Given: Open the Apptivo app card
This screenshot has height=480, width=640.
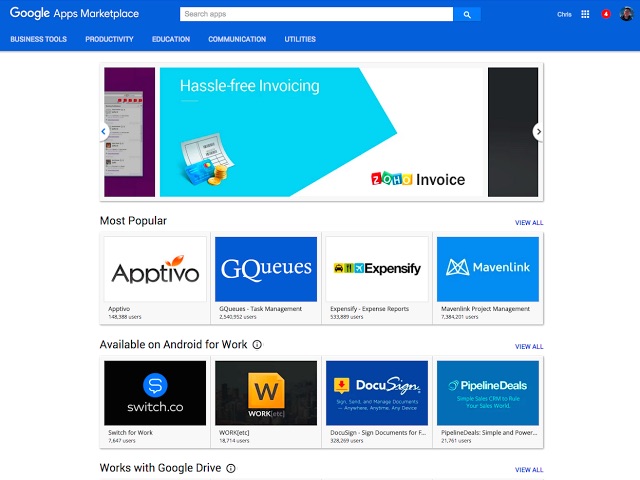Looking at the screenshot, I should click(x=155, y=277).
